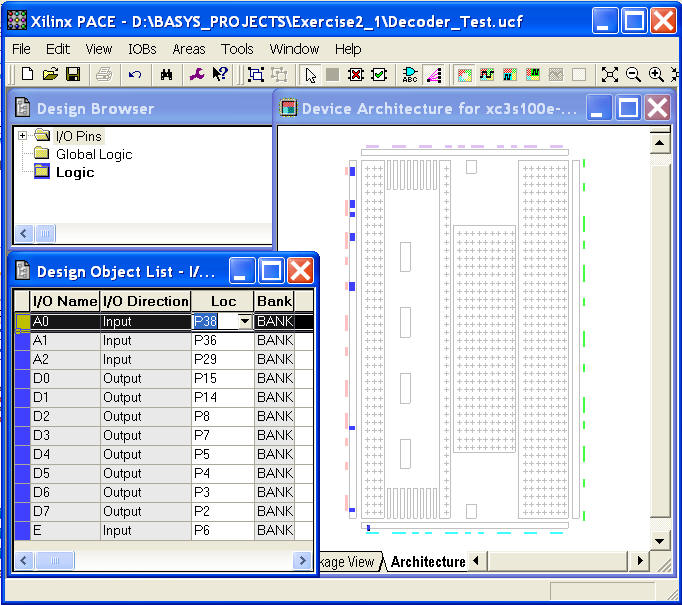Click the P29 location cell

(222, 359)
